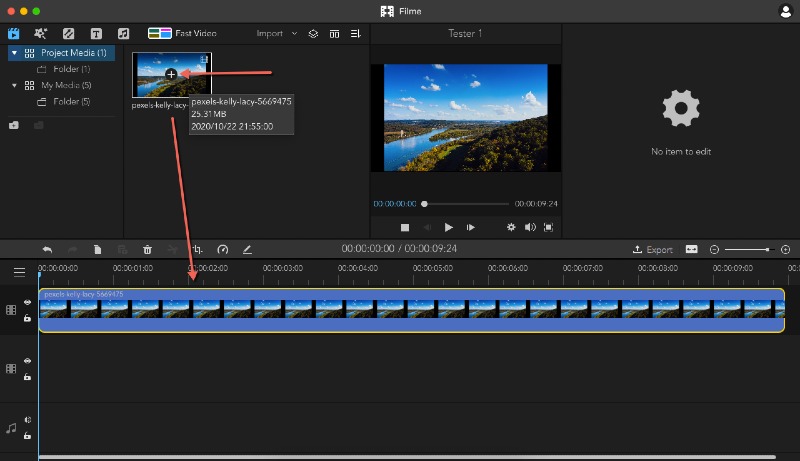Click the user account icon
Screen dimensions: 800x461
[x=786, y=11]
